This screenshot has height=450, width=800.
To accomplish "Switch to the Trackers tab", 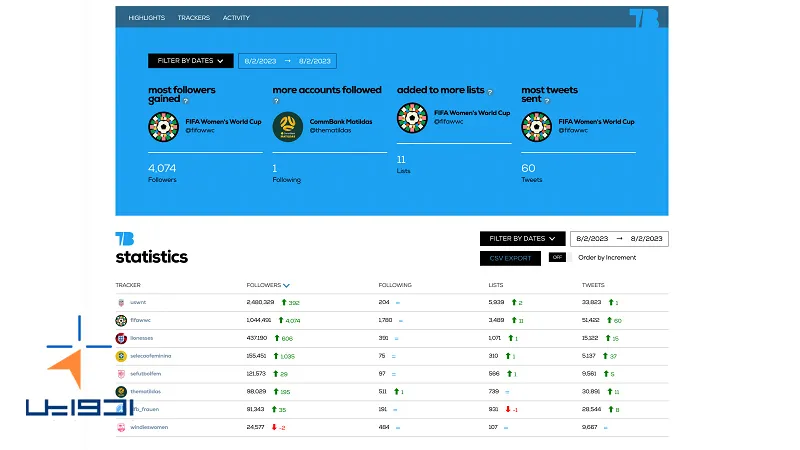I will pos(194,18).
